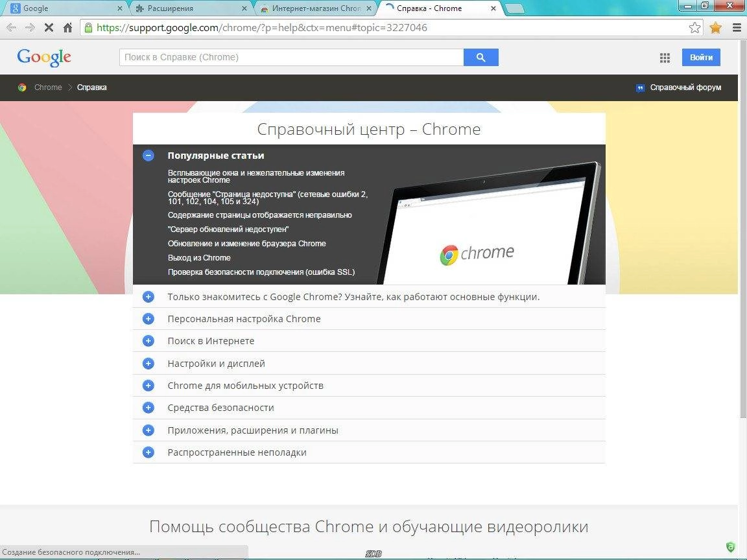
Task: Close the Интернет-магазин Chrome tab
Action: 369,8
